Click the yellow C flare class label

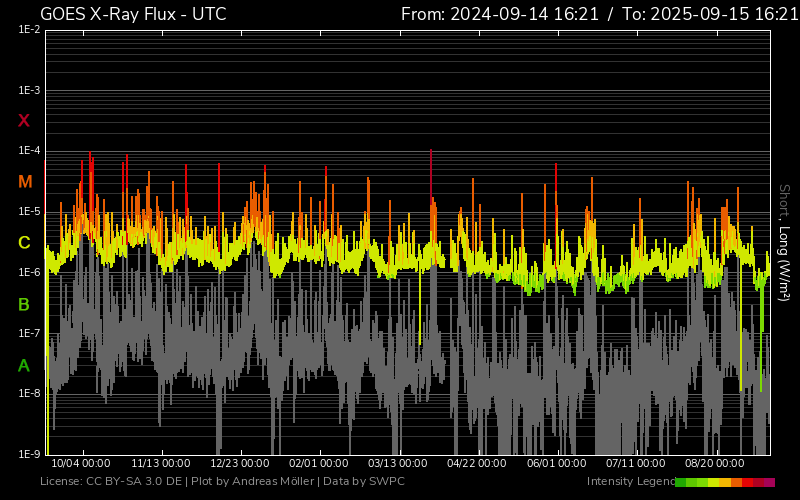click(24, 243)
